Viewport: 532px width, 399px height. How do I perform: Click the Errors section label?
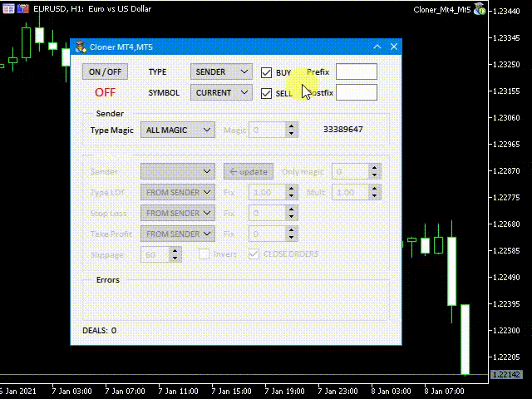108,280
